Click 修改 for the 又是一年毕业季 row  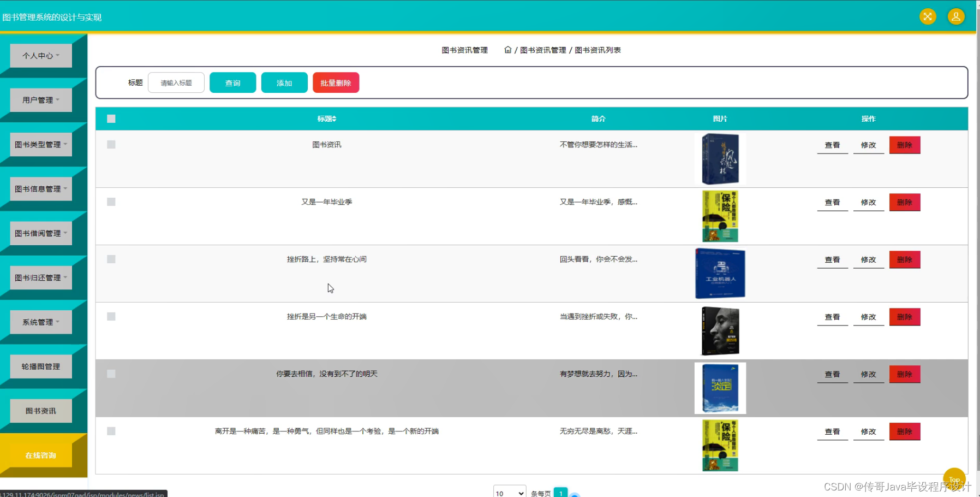click(869, 202)
